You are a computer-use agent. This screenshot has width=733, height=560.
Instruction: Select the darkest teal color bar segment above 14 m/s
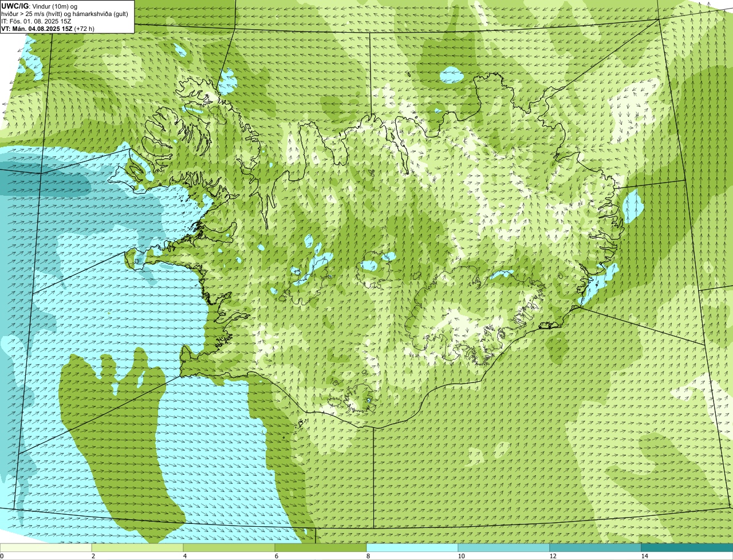pyautogui.click(x=687, y=547)
